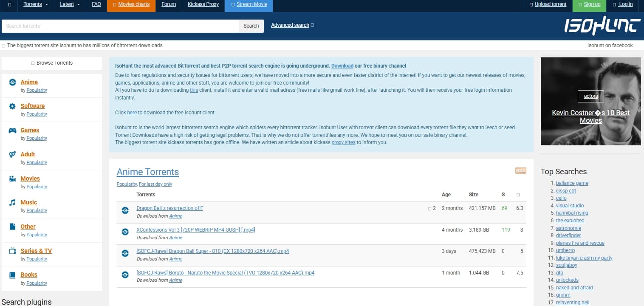Click the top search 'ballance game'
Screen dimensions: 644x306
pos(572,183)
